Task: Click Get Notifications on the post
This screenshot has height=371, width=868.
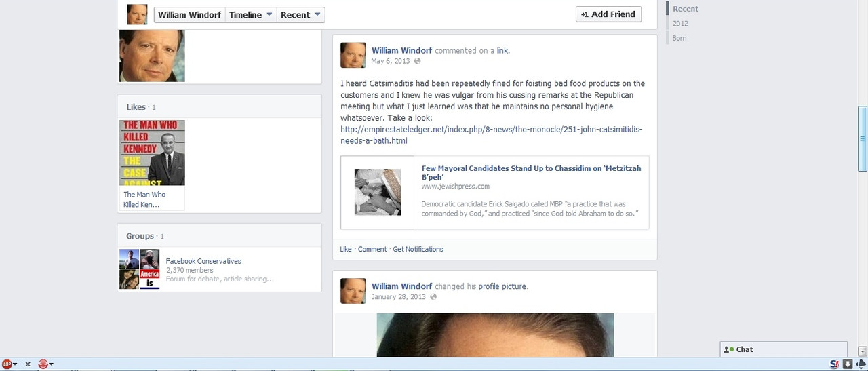Action: coord(418,249)
